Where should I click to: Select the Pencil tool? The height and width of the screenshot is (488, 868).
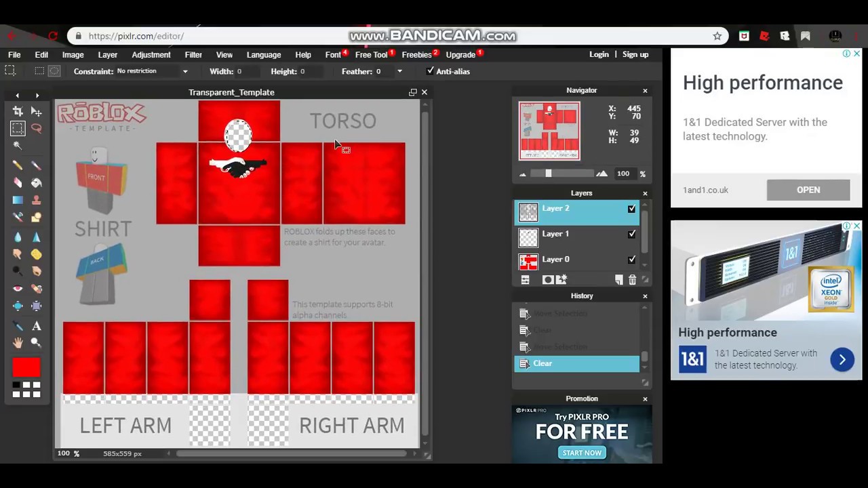pos(18,165)
